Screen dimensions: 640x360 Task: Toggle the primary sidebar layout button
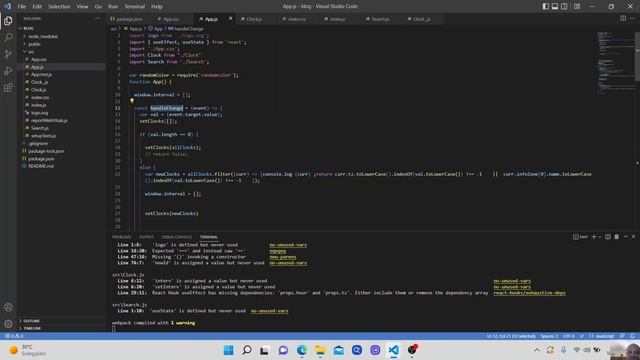click(x=546, y=6)
